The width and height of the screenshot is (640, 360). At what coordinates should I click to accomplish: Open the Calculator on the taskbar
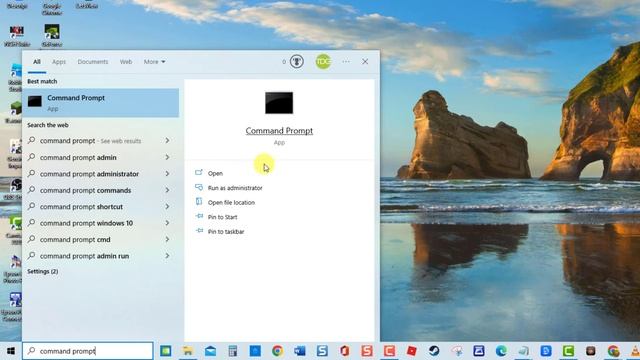point(233,351)
